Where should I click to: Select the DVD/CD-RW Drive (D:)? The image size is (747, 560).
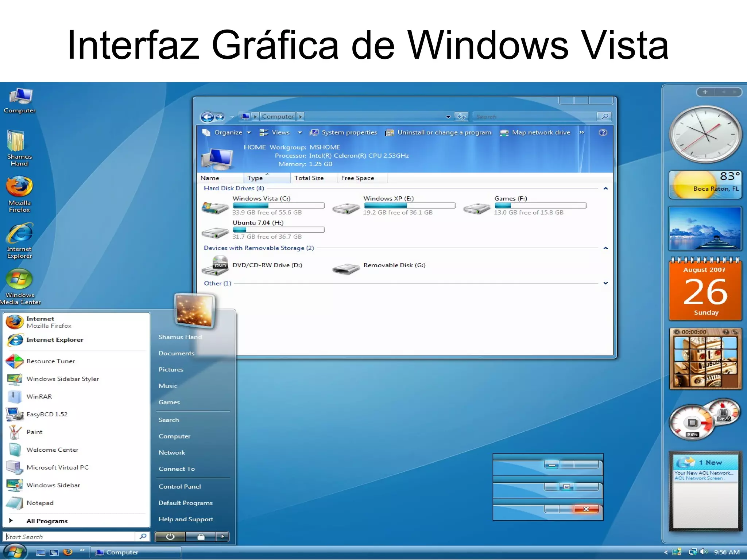pyautogui.click(x=252, y=265)
